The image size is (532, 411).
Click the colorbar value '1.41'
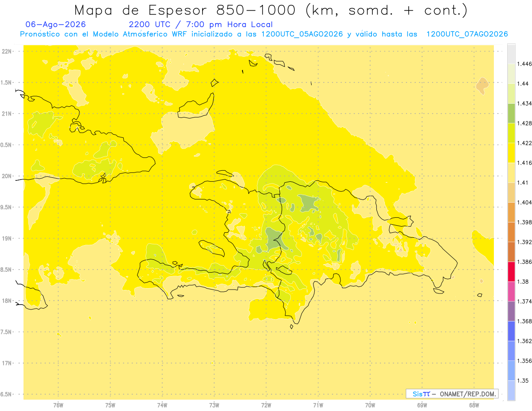pyautogui.click(x=522, y=183)
